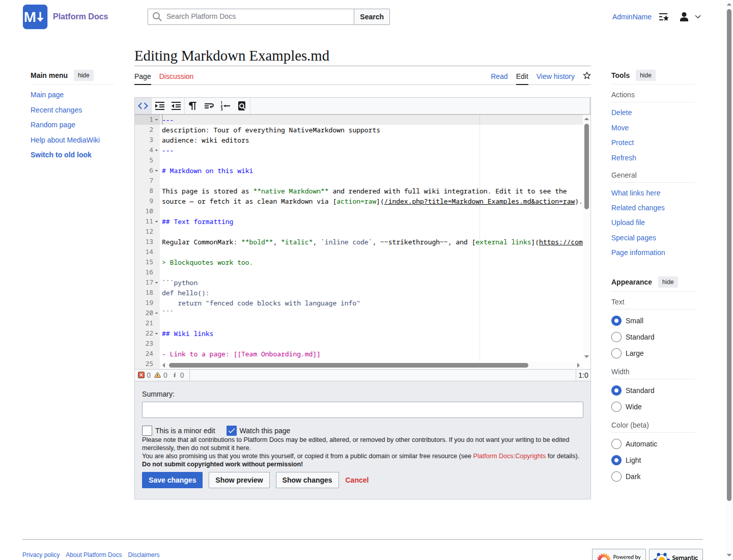Click the editor horizontal scrollbar thumb
This screenshot has width=733, height=560.
tap(349, 365)
